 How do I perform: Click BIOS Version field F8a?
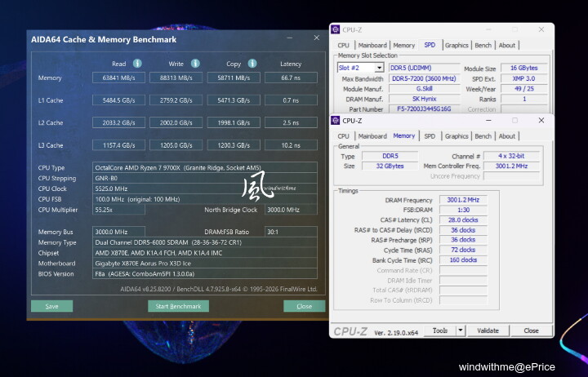(205, 273)
